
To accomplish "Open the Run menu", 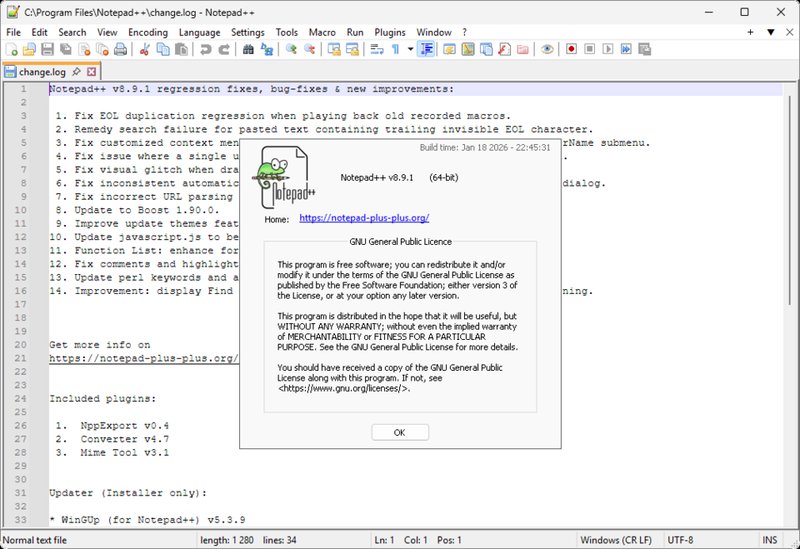I will (x=355, y=32).
